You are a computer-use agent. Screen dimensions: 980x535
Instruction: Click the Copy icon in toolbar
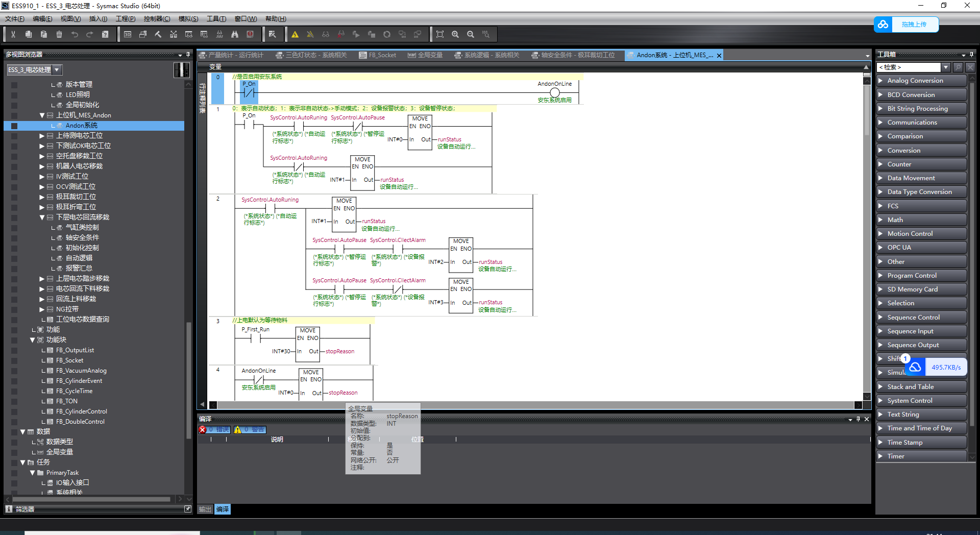[29, 34]
